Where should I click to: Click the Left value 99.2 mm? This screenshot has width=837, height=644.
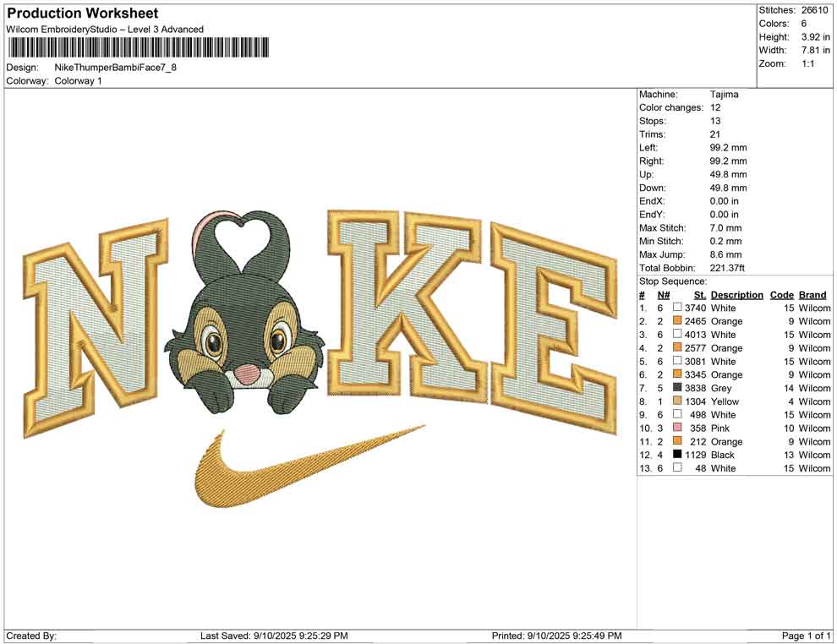click(x=729, y=147)
